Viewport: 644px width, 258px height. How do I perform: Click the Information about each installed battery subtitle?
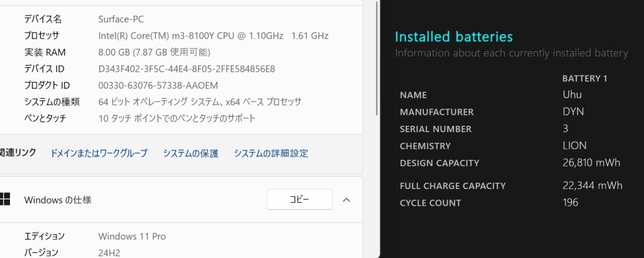[x=512, y=53]
